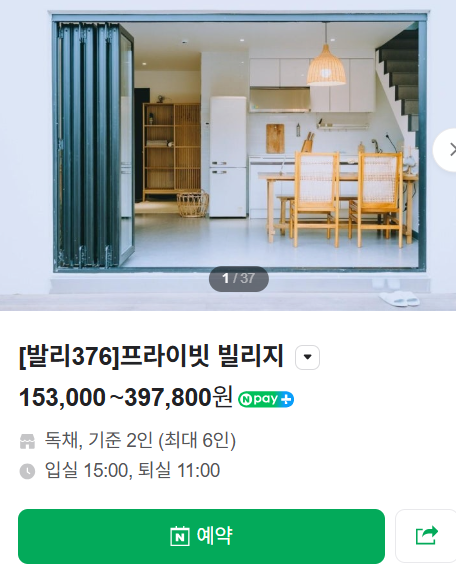Select the [발리376]프라이빗 빌리지 title

coord(151,356)
